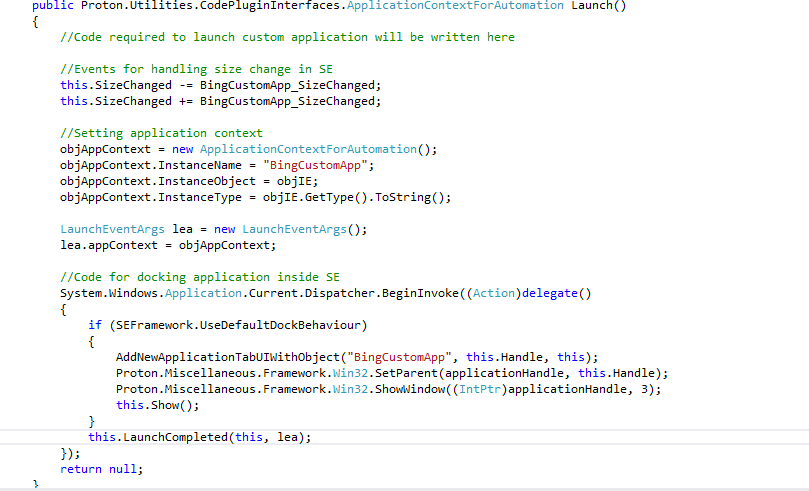Click the Dispatcher.BeginInvoke line
809x491 pixels.
tap(326, 293)
